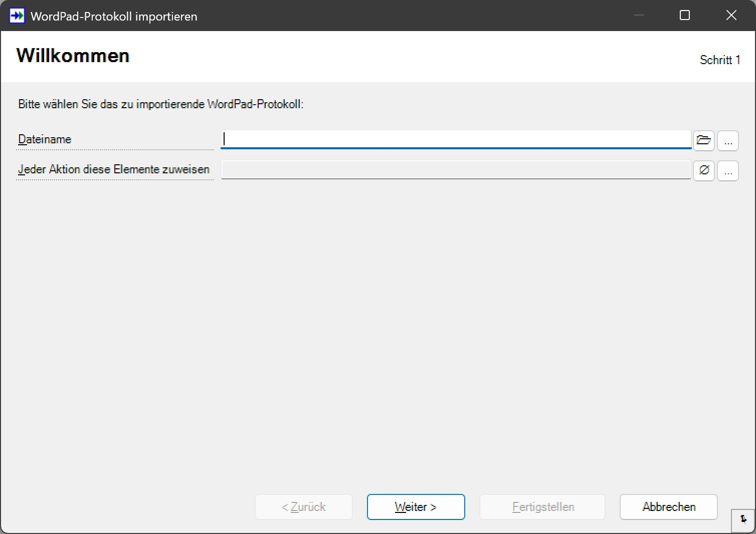Select the folder-open icon to pick a protocol file
The height and width of the screenshot is (534, 756).
[x=703, y=141]
